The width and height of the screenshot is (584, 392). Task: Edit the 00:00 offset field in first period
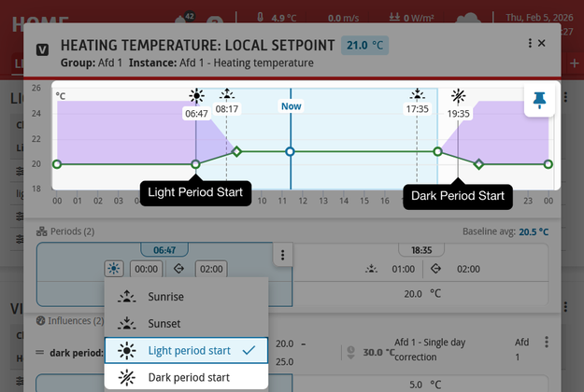click(146, 269)
